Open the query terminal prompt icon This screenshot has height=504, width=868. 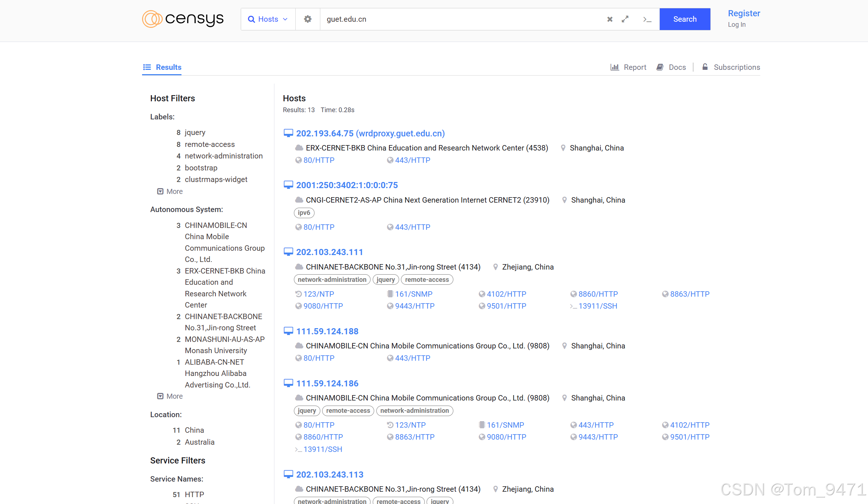647,19
